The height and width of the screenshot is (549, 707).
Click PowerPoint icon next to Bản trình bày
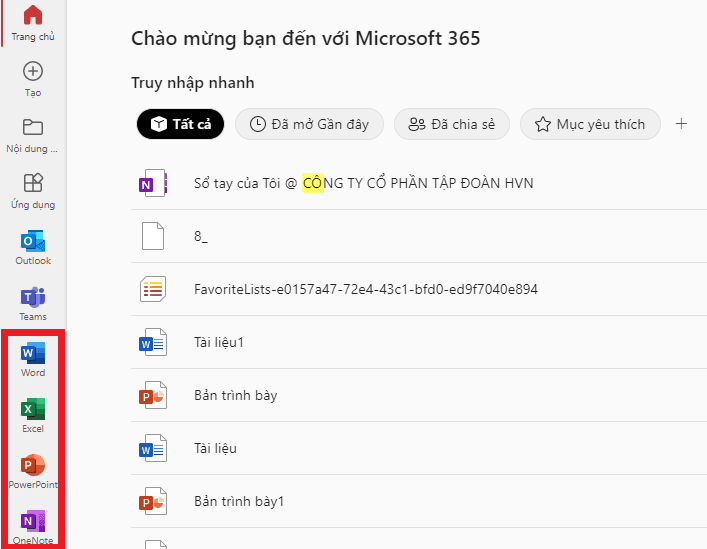[x=153, y=395]
